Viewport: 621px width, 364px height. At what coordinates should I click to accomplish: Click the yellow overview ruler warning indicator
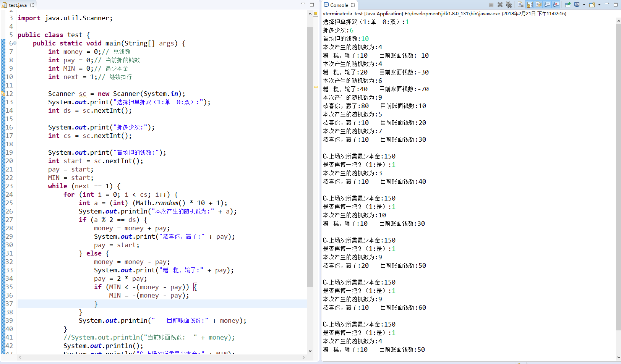click(x=316, y=87)
